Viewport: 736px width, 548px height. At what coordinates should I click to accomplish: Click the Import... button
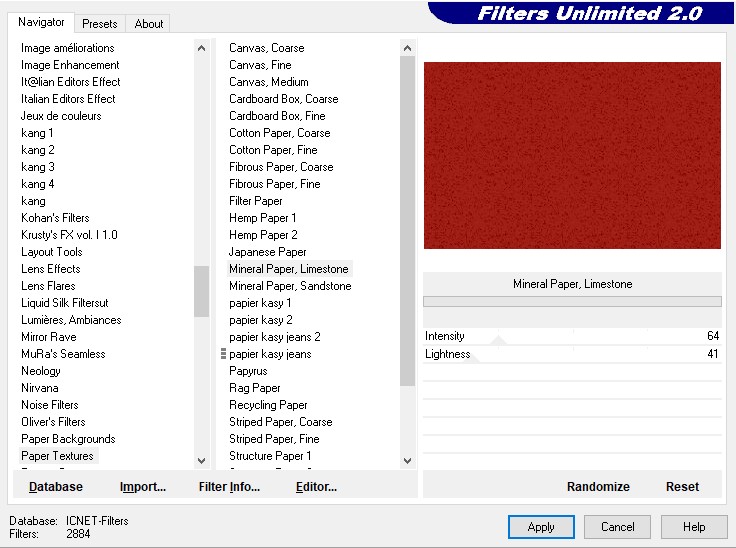(143, 486)
